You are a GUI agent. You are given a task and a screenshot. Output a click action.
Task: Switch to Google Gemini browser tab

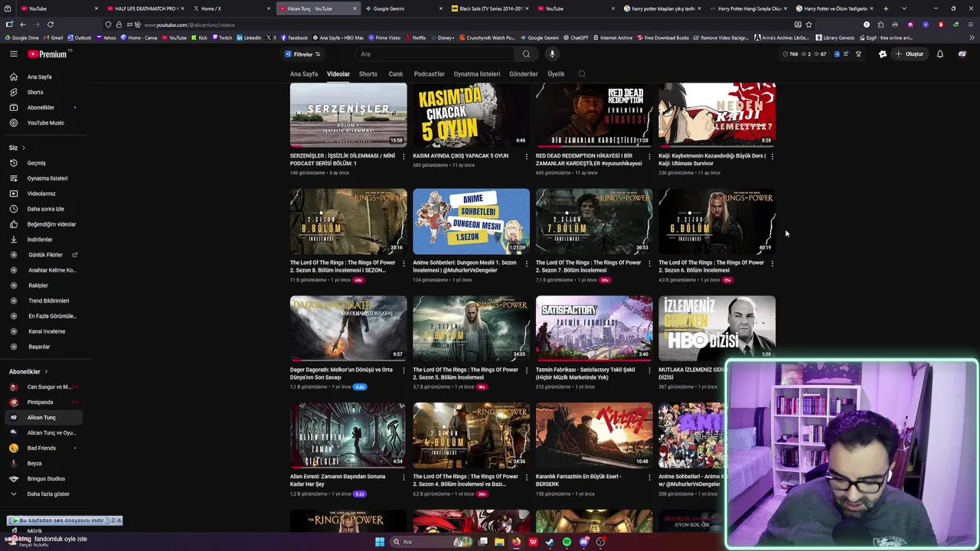click(404, 8)
